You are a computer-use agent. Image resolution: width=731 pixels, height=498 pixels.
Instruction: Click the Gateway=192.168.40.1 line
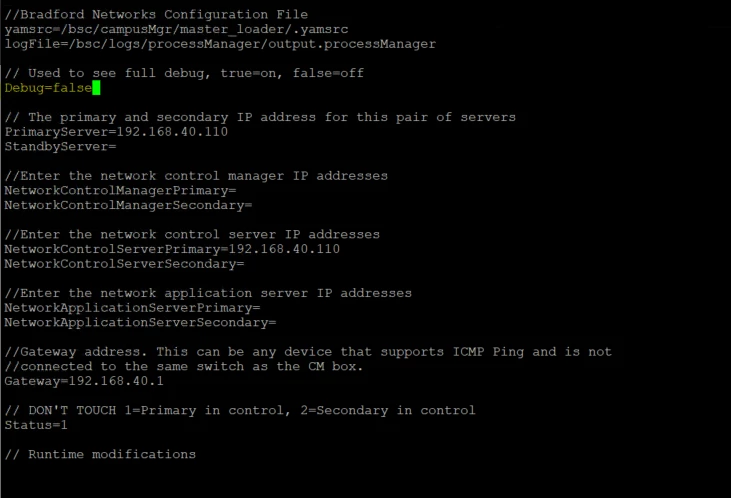[84, 381]
